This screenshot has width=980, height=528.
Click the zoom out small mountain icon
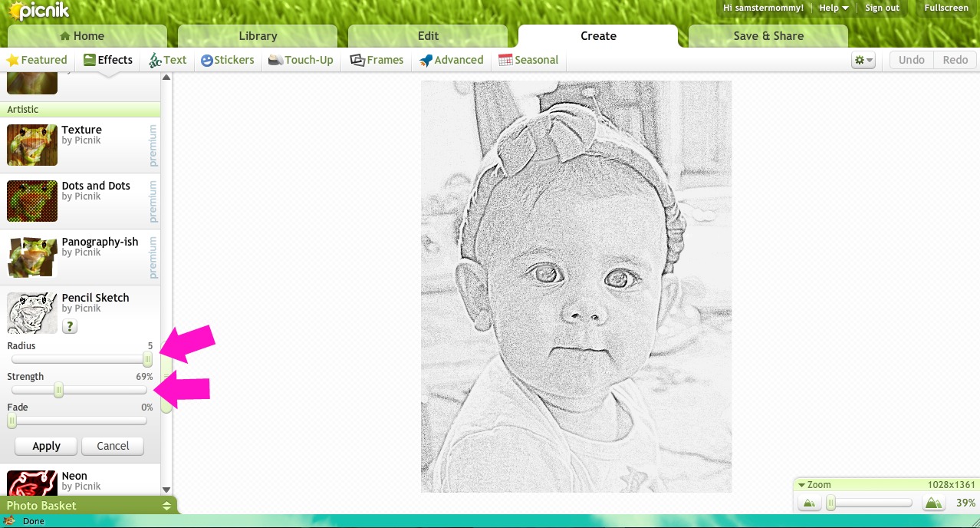point(809,503)
